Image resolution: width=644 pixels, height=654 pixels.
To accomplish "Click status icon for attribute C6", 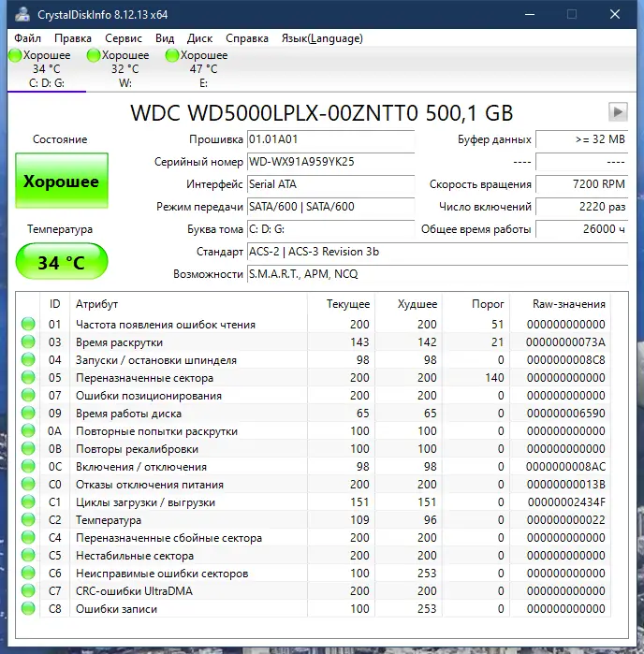I will point(28,574).
